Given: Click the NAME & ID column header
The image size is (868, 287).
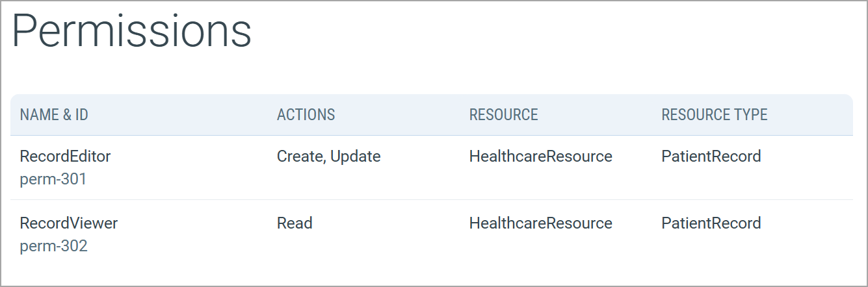Looking at the screenshot, I should click(54, 115).
